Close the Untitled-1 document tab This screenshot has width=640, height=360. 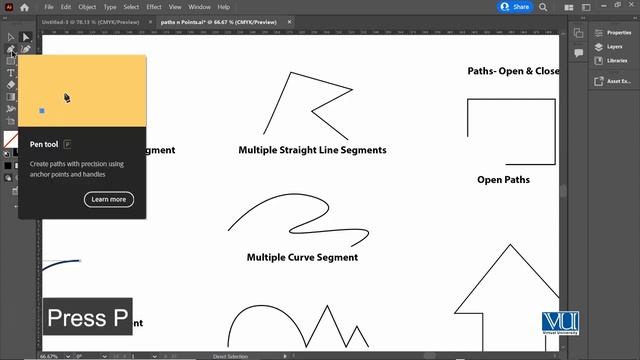pos(151,22)
